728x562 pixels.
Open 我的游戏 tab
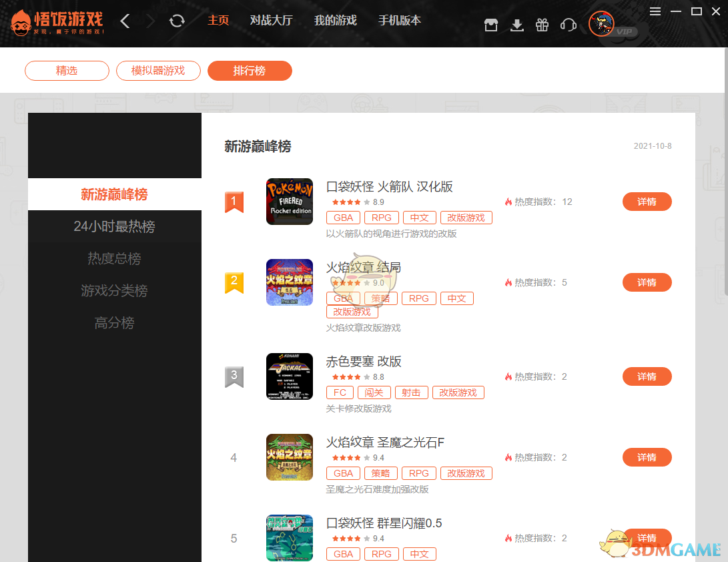click(x=335, y=21)
